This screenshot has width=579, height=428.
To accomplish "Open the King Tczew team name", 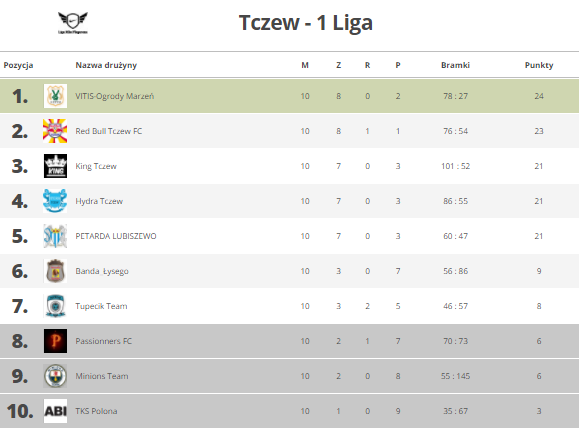I will (x=96, y=166).
